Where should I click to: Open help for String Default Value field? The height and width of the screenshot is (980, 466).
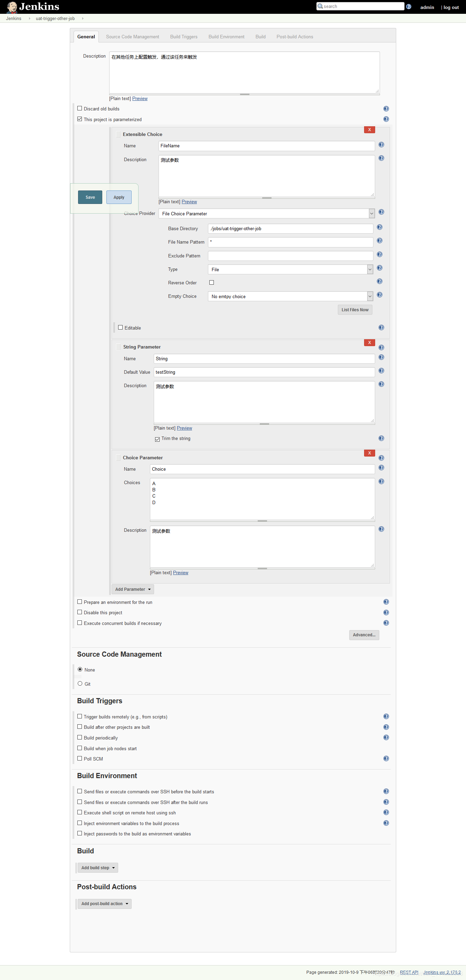click(381, 371)
